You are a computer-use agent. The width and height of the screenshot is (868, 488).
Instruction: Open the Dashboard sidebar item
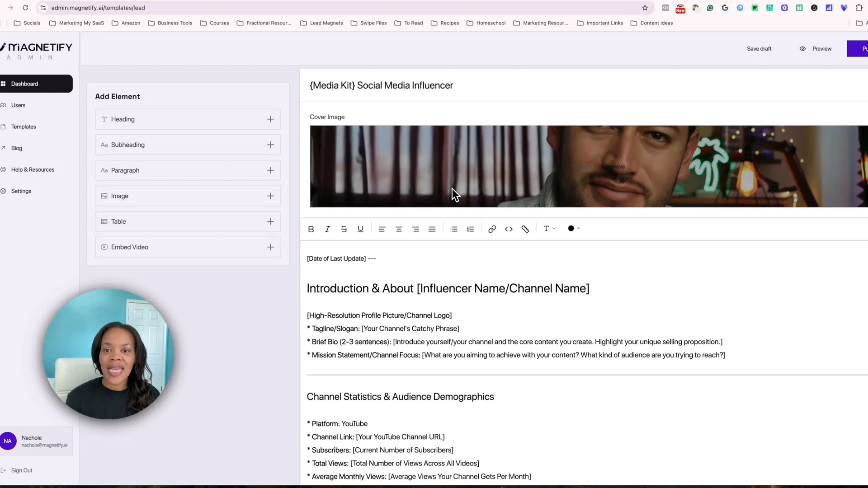coord(36,84)
